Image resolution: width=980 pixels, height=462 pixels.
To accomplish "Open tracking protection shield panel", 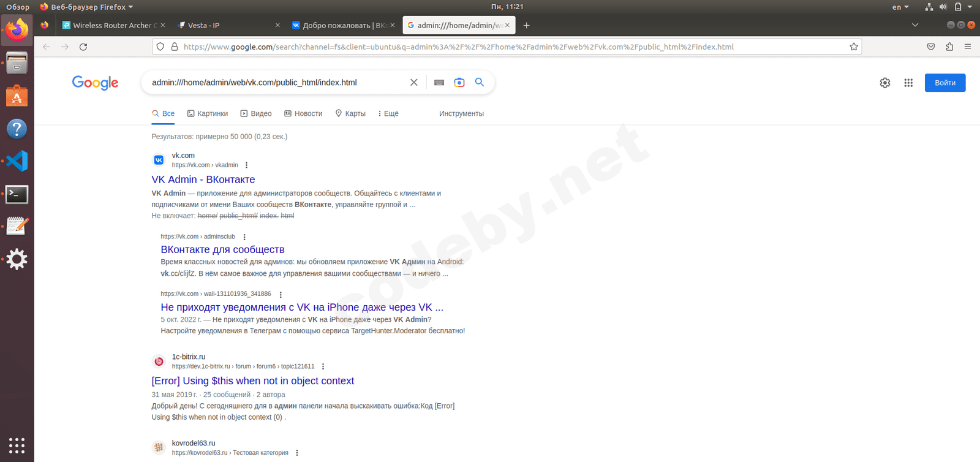I will pos(160,47).
